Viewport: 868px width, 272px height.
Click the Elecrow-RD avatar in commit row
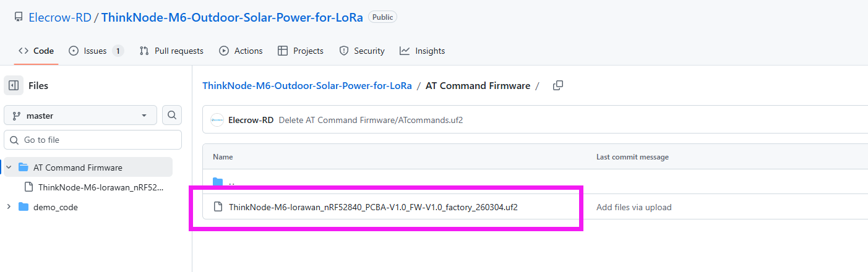pyautogui.click(x=217, y=120)
